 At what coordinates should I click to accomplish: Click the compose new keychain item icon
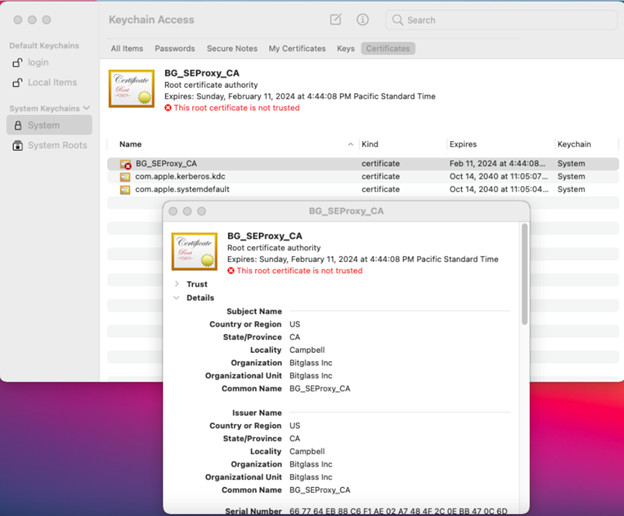pos(336,20)
